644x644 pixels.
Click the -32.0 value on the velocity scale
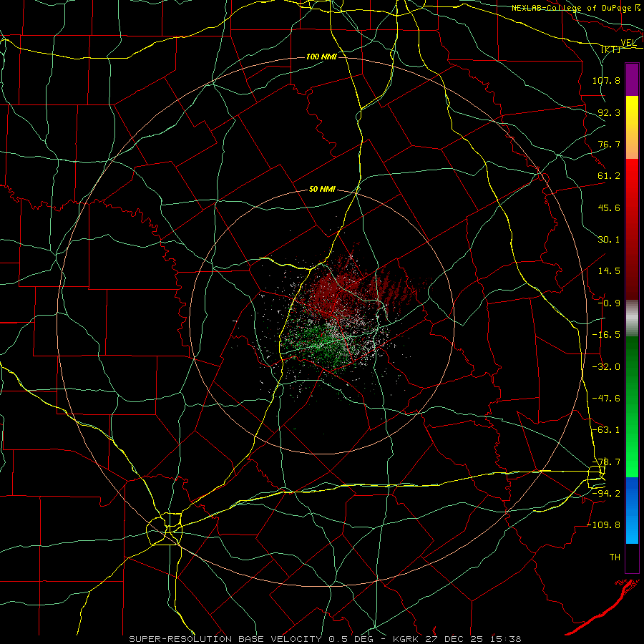pos(606,367)
